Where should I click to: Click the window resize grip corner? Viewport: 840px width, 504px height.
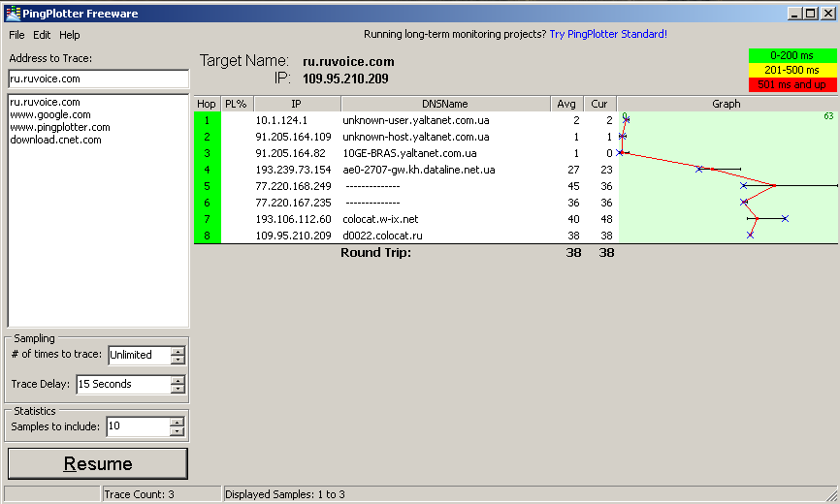pos(831,495)
